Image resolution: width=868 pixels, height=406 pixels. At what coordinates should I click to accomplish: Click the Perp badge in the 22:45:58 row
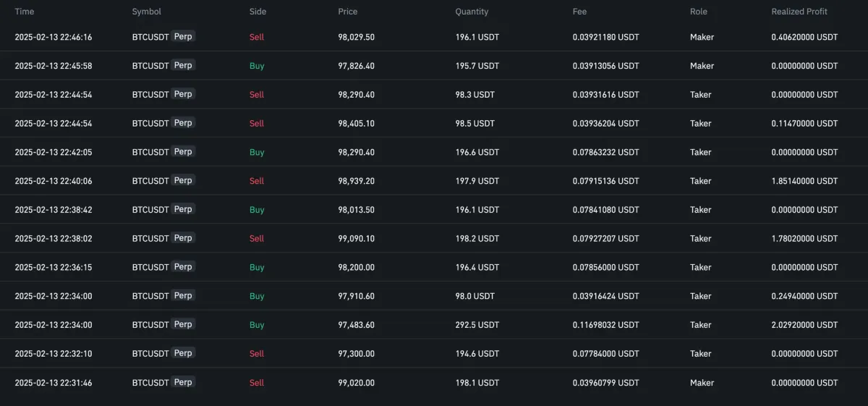183,65
